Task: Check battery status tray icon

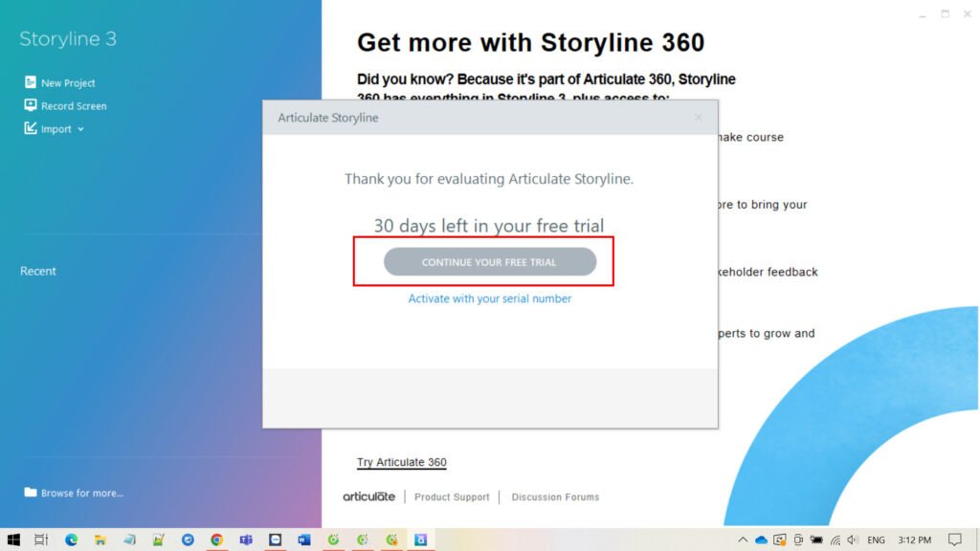Action: (x=816, y=540)
